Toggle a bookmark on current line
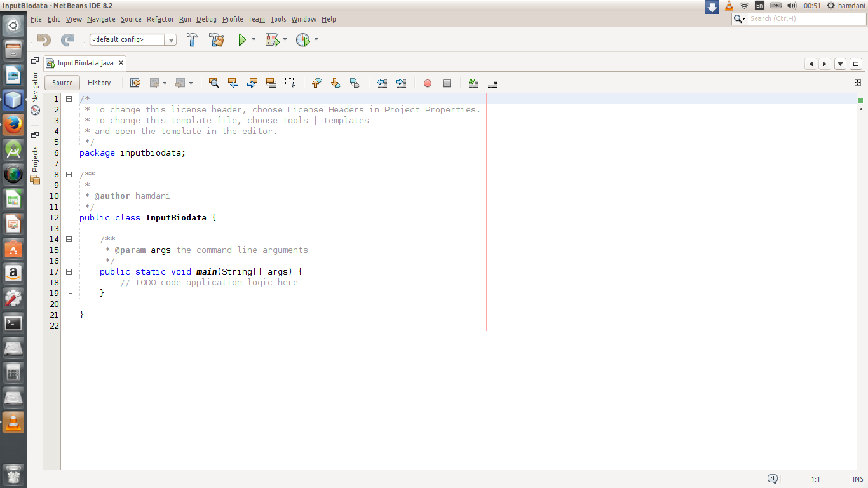This screenshot has width=868, height=488. pos(355,83)
